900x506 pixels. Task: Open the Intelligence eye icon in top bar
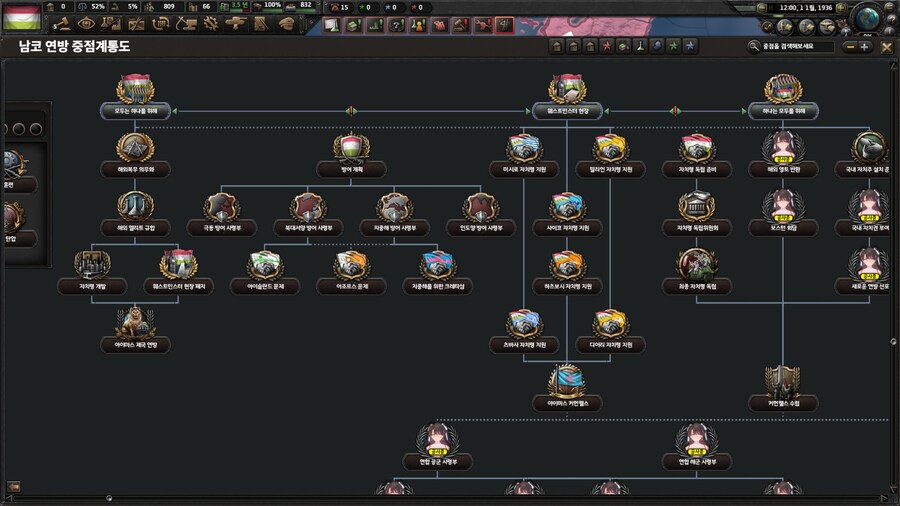[x=85, y=24]
